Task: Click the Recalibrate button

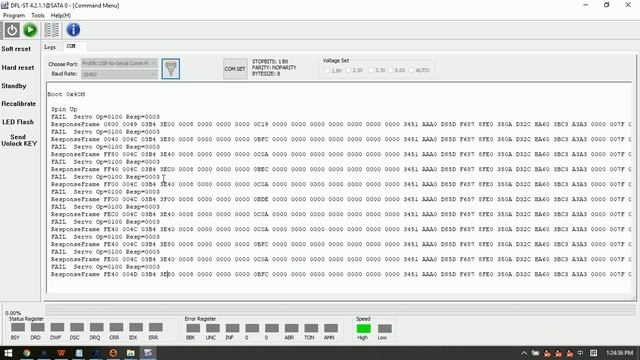Action: tap(18, 104)
